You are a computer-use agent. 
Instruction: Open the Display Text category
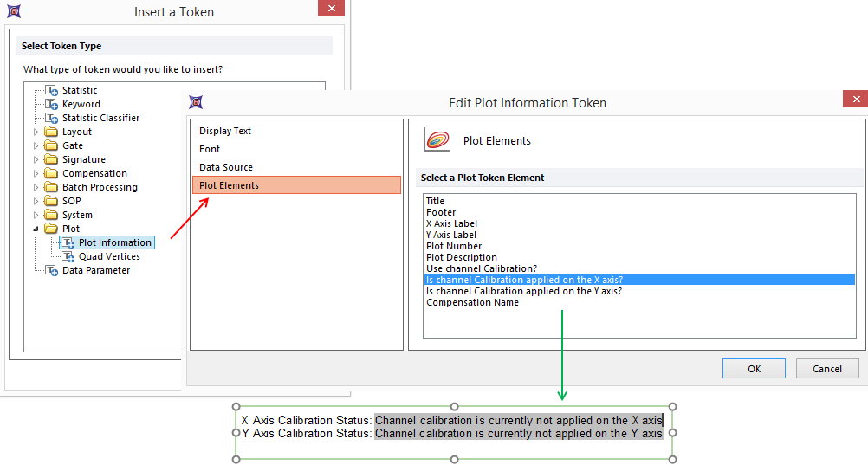[225, 131]
